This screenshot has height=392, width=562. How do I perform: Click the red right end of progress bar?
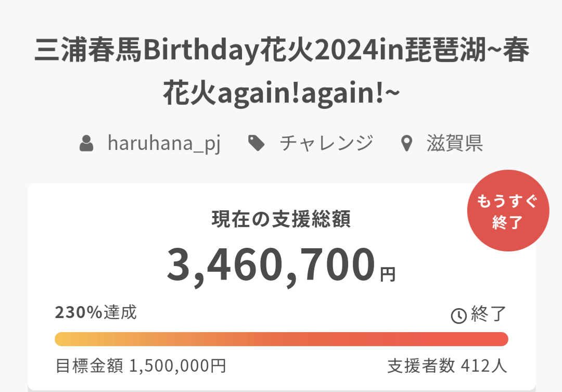point(500,339)
